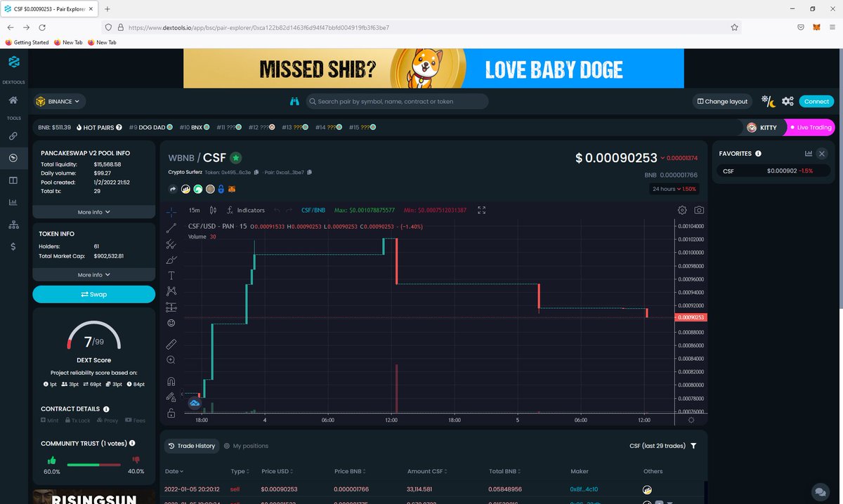Open chart settings gear
The image size is (843, 504).
[682, 210]
